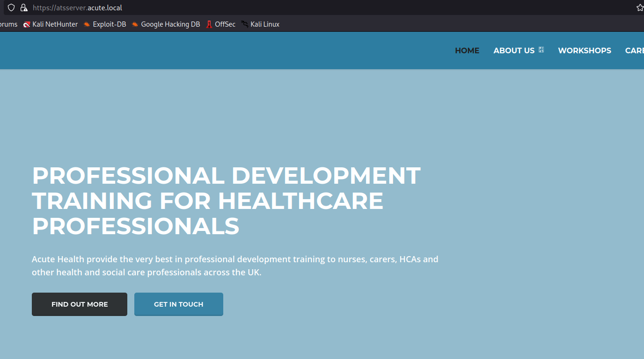Click the Acute Health description paragraph
The image size is (644, 359).
coord(235,266)
